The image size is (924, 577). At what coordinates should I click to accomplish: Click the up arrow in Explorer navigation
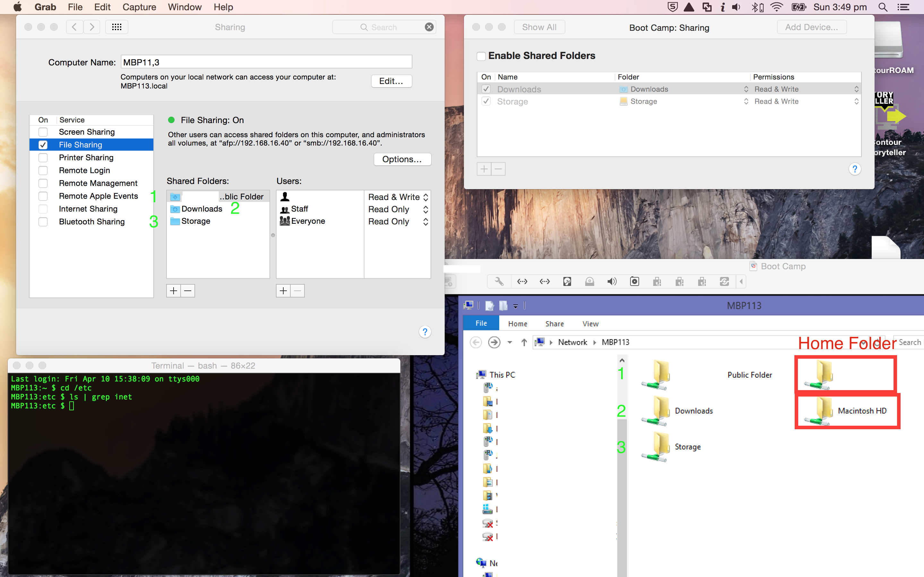(x=524, y=342)
